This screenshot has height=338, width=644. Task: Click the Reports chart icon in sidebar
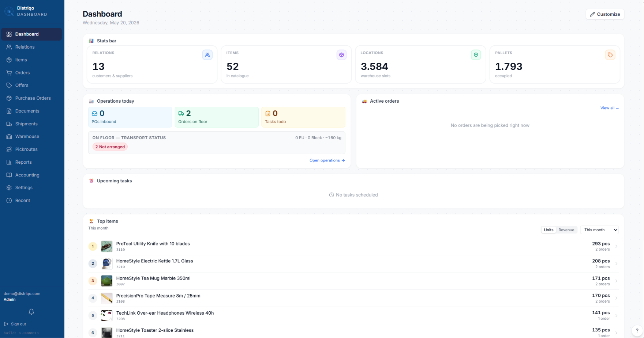(9, 162)
